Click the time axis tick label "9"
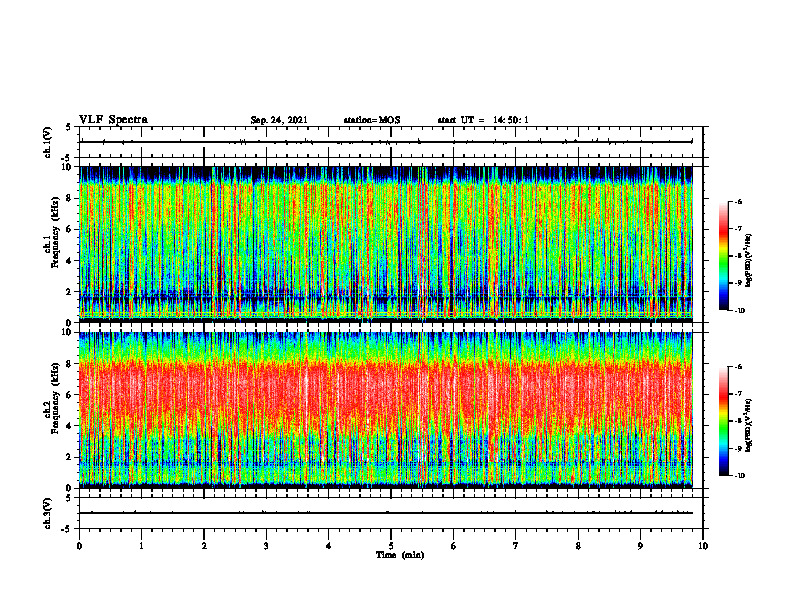The image size is (792, 612). click(x=640, y=546)
